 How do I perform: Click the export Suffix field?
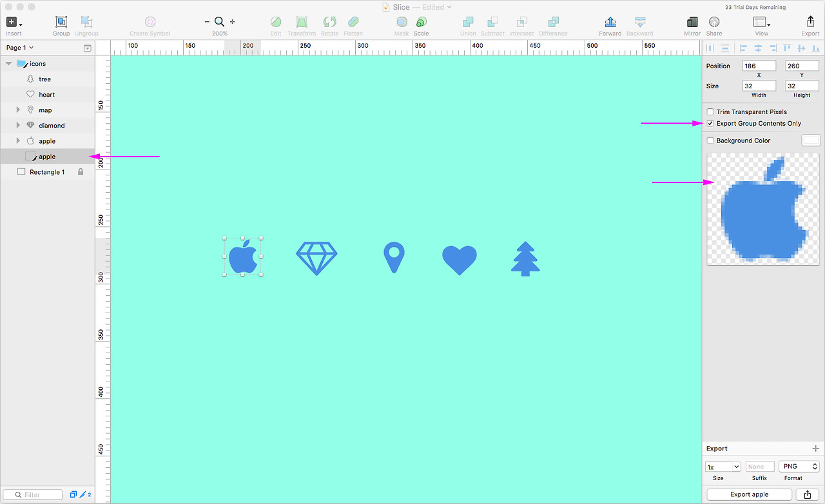pyautogui.click(x=761, y=467)
